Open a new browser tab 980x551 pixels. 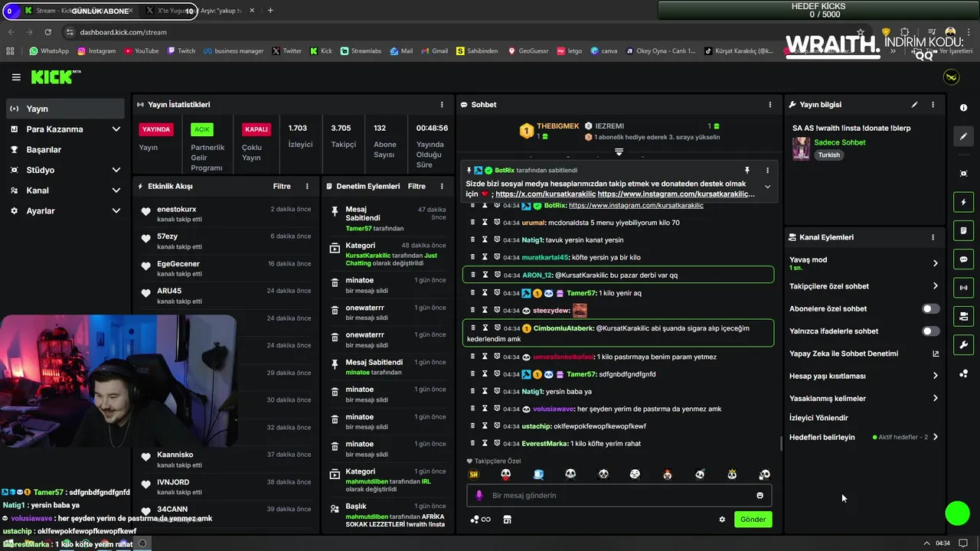pyautogui.click(x=270, y=11)
